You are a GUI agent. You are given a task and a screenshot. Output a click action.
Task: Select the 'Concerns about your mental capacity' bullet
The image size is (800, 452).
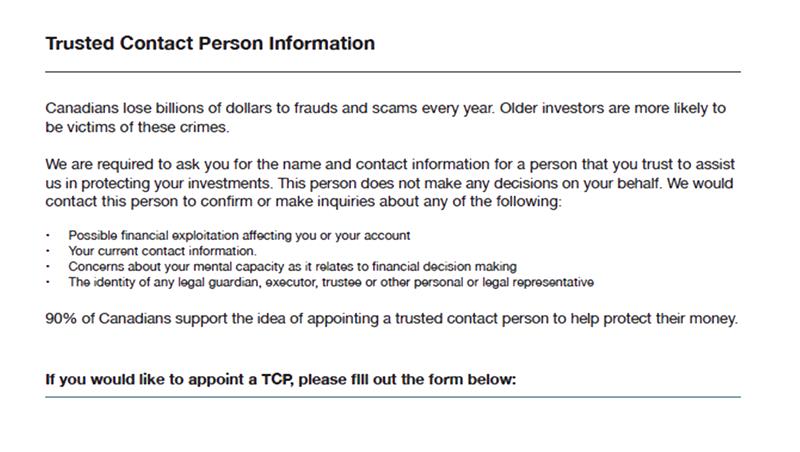[x=292, y=266]
